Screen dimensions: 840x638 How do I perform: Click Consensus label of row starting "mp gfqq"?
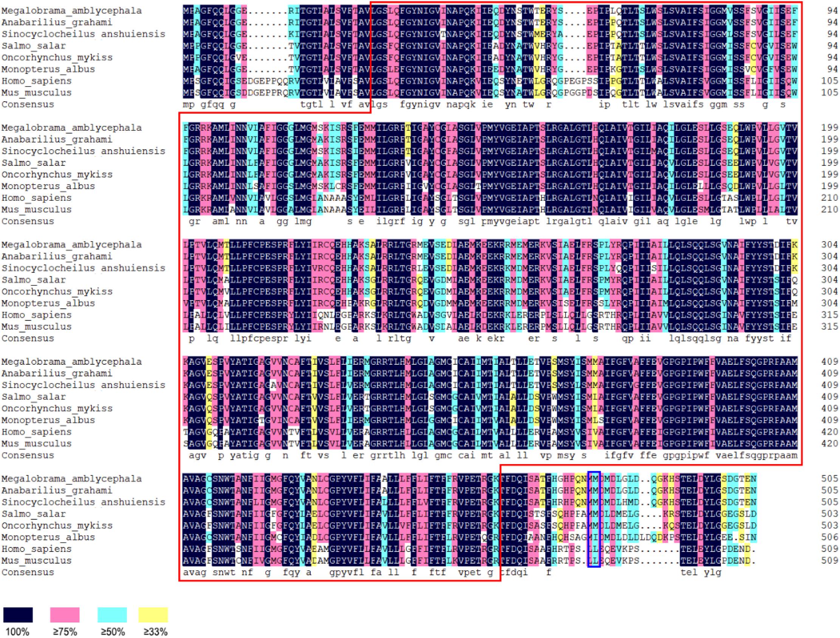28,104
